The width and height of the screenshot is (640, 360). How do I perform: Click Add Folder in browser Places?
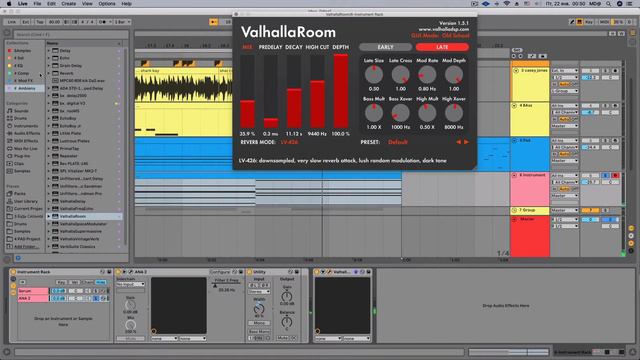point(27,247)
